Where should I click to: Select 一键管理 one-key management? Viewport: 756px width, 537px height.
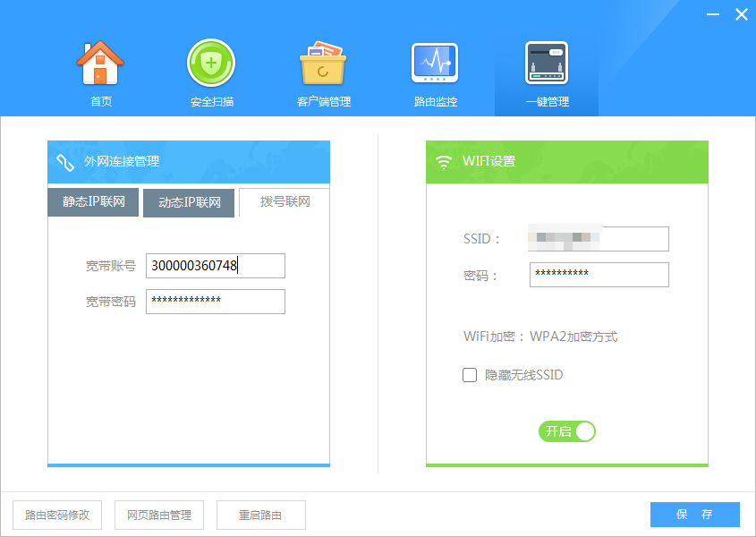tap(546, 63)
